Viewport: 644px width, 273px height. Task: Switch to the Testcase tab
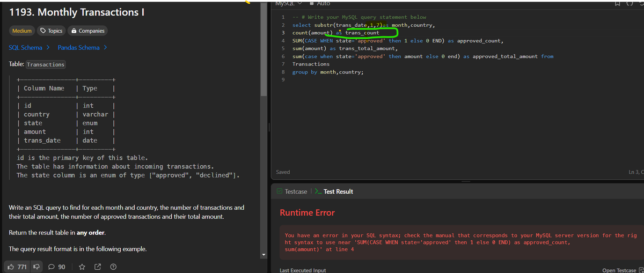coord(292,191)
